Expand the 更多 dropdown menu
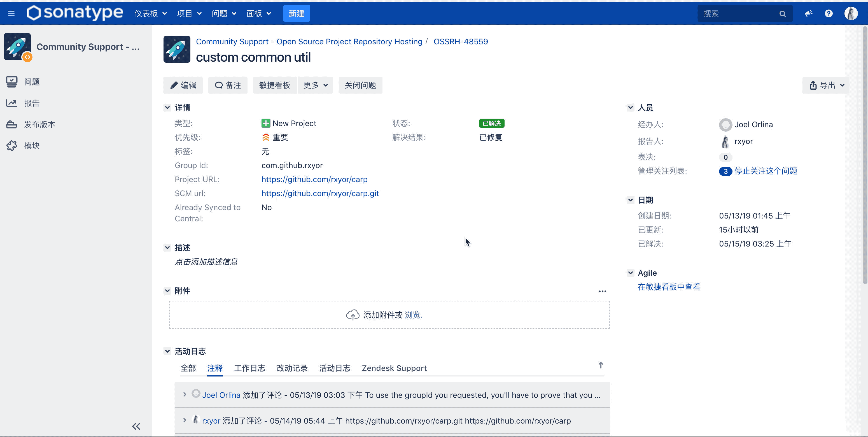The image size is (868, 437). (x=315, y=85)
